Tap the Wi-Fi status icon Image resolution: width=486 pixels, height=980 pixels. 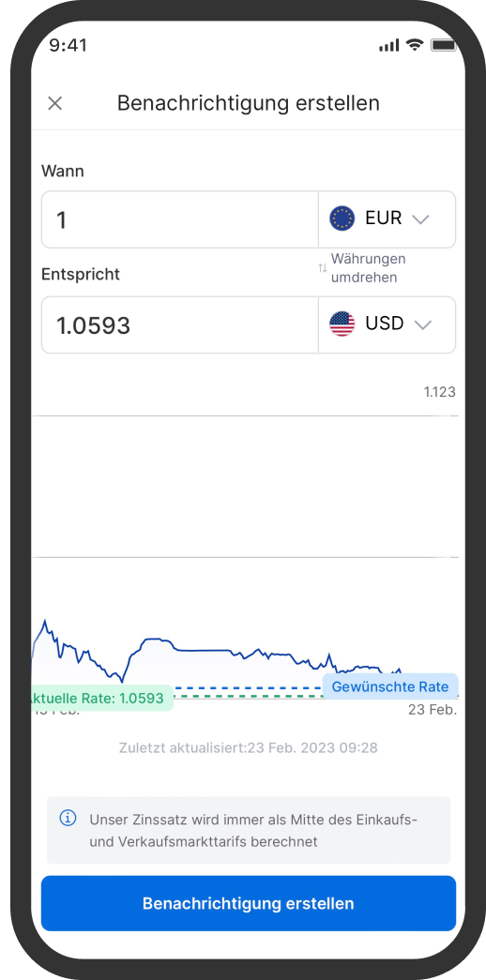point(414,45)
